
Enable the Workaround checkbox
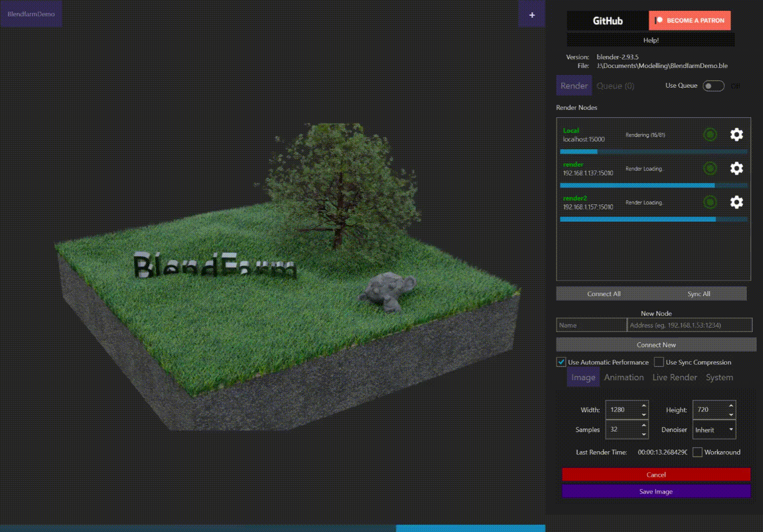697,452
